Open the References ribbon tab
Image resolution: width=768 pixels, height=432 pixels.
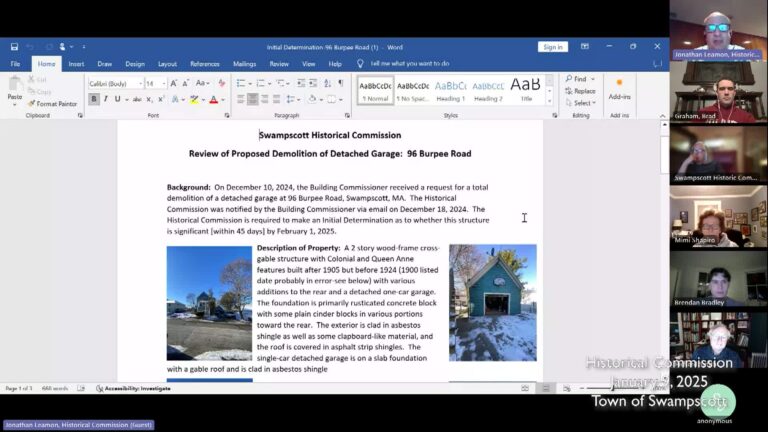click(204, 64)
